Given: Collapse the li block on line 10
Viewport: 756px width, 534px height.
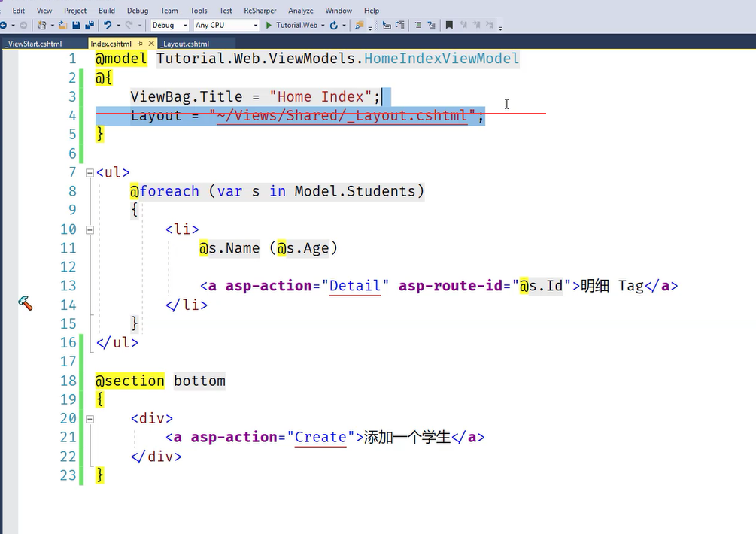Looking at the screenshot, I should pos(90,229).
